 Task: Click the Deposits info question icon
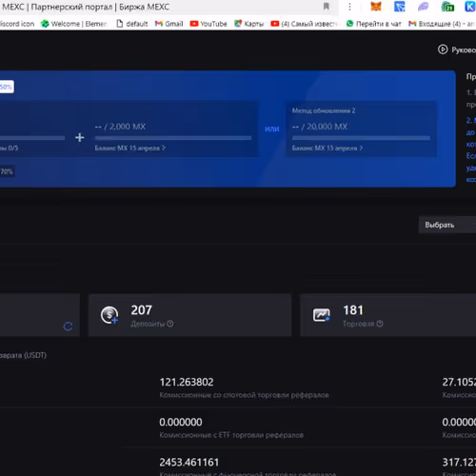(170, 324)
